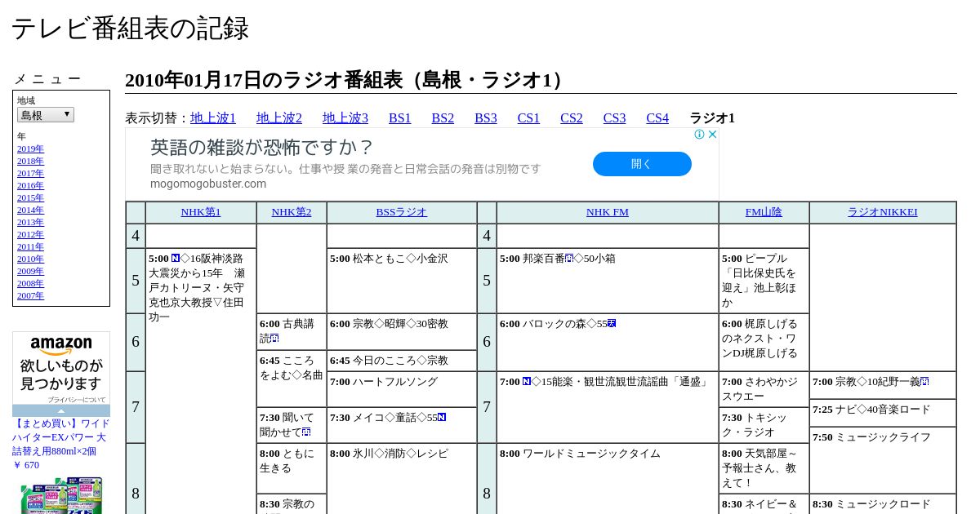Open the 2009年 year link
The width and height of the screenshot is (980, 514).
30,271
